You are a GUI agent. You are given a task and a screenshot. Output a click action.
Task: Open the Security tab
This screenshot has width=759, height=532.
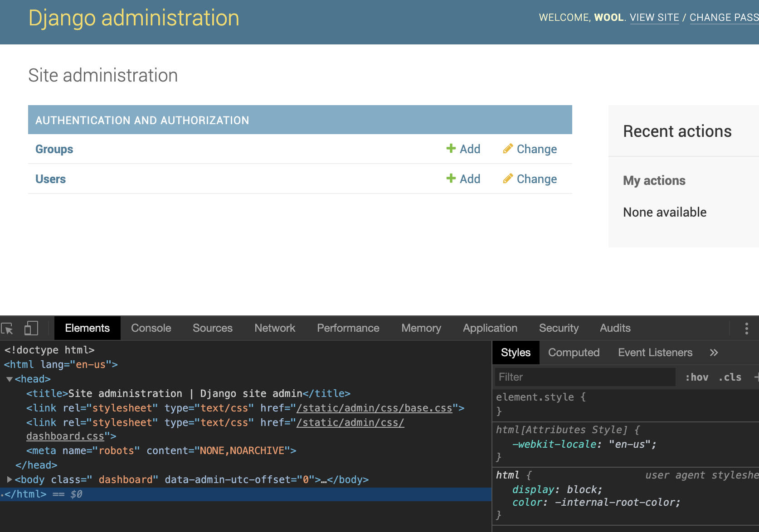[559, 328]
